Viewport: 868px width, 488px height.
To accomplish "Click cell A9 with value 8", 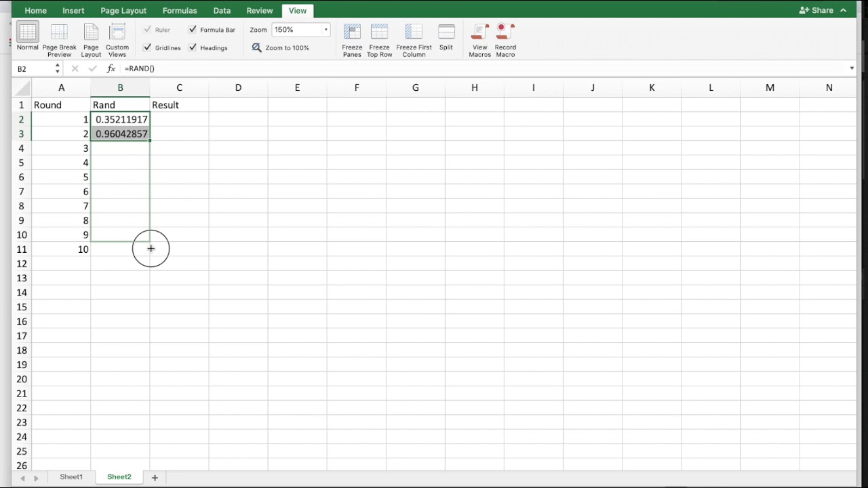I will (x=61, y=220).
